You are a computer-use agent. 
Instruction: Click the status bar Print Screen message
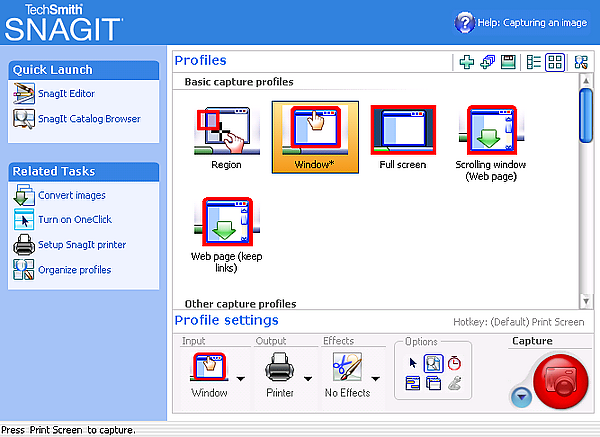click(x=68, y=430)
